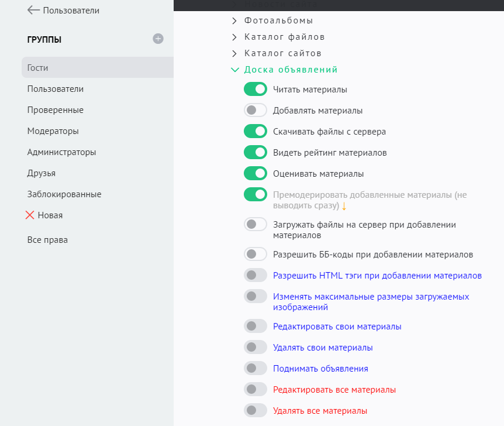Turn on Загружать файлы на сервер toggle
This screenshot has width=504, height=426.
tap(255, 224)
